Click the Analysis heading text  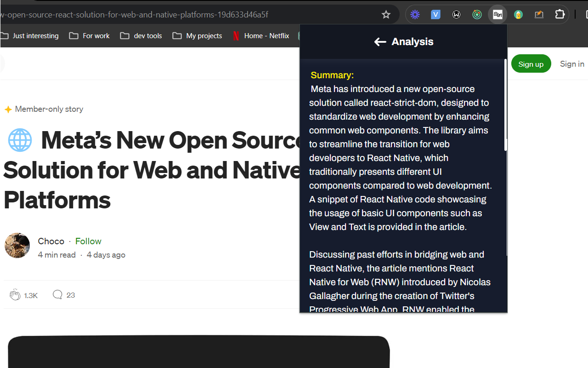tap(413, 42)
